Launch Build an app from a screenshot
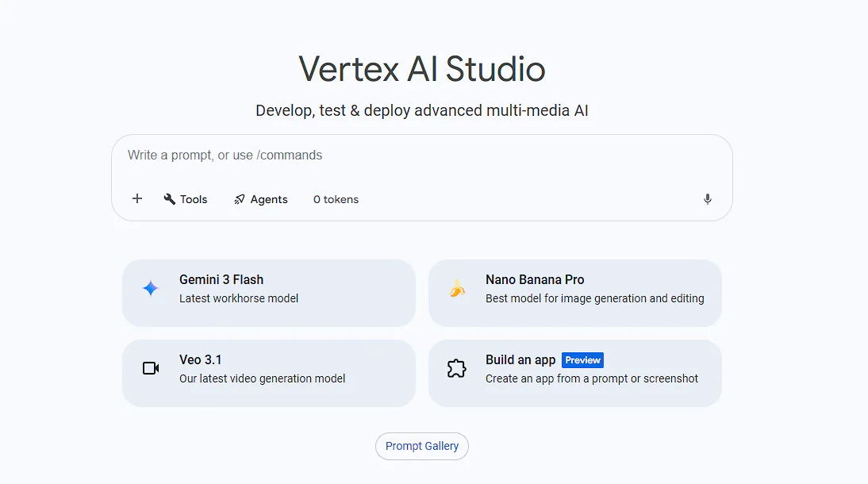Viewport: 868px width, 484px height. click(x=574, y=373)
